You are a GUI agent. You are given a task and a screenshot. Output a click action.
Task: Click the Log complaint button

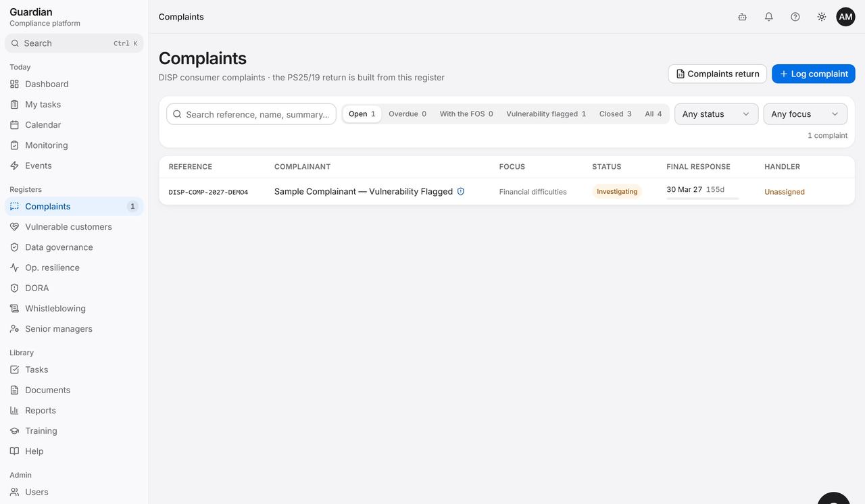[x=814, y=74]
